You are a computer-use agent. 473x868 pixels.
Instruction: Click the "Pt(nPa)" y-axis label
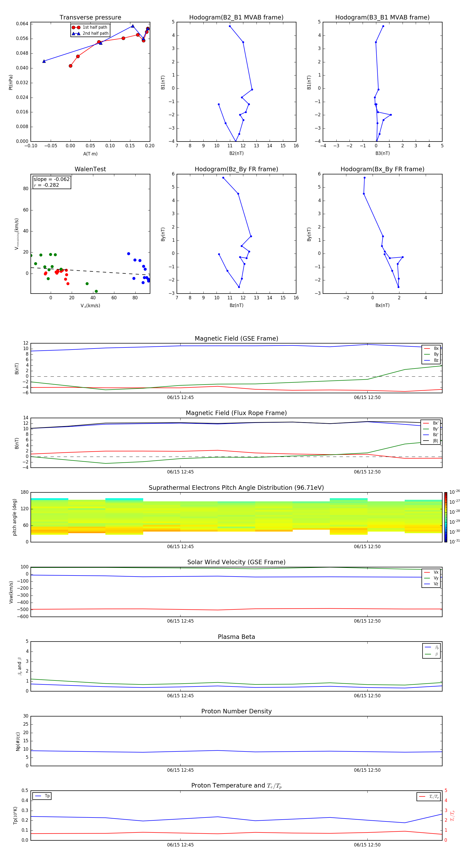pos(11,82)
